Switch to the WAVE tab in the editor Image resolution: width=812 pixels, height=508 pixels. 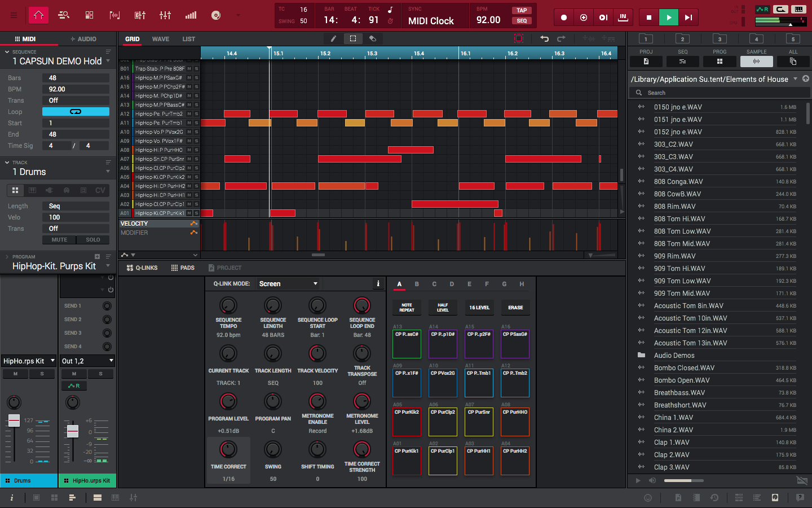(160, 39)
